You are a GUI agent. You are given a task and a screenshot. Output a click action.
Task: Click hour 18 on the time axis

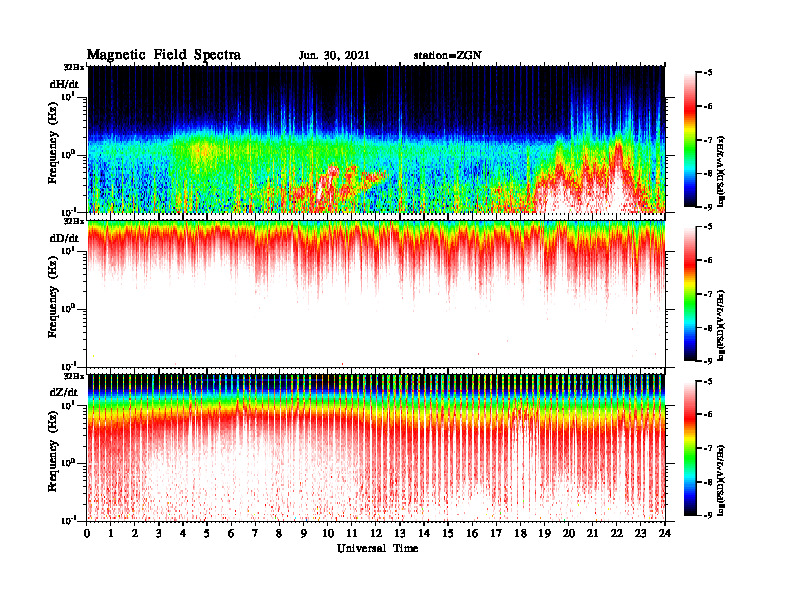click(520, 533)
